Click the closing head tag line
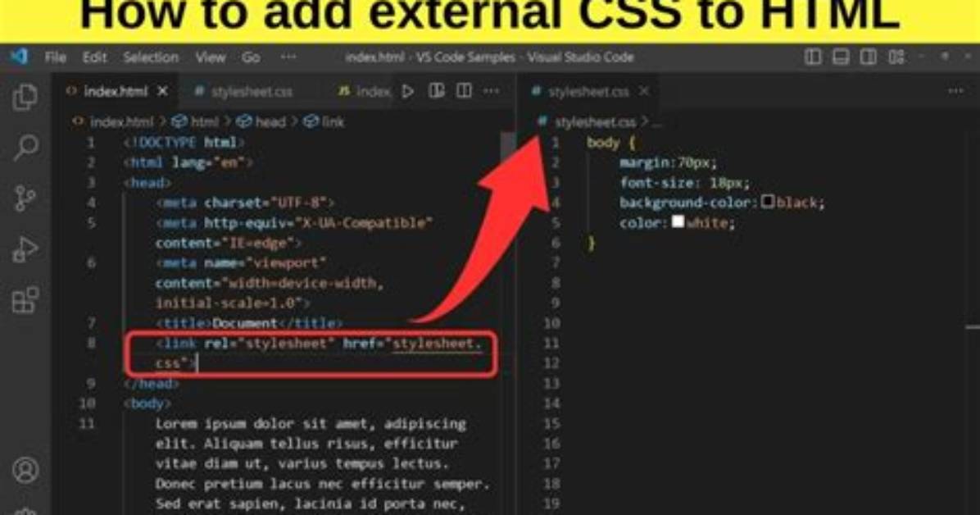This screenshot has width=980, height=515. [152, 384]
